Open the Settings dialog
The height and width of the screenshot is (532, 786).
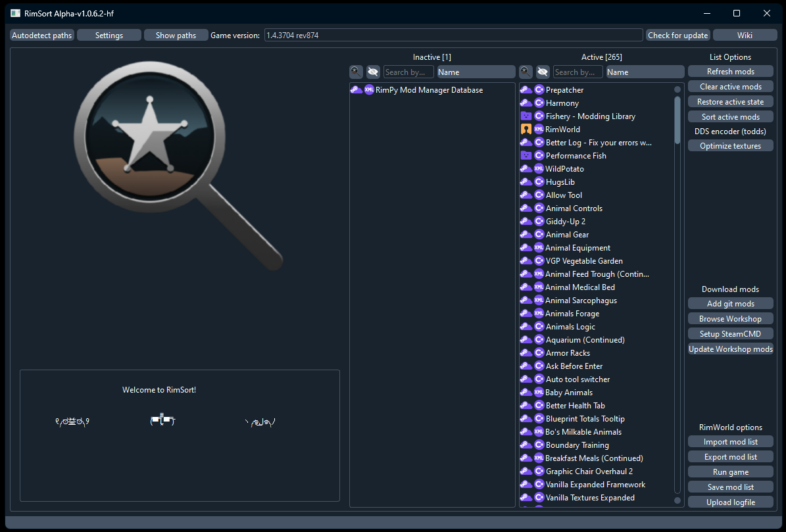(109, 35)
